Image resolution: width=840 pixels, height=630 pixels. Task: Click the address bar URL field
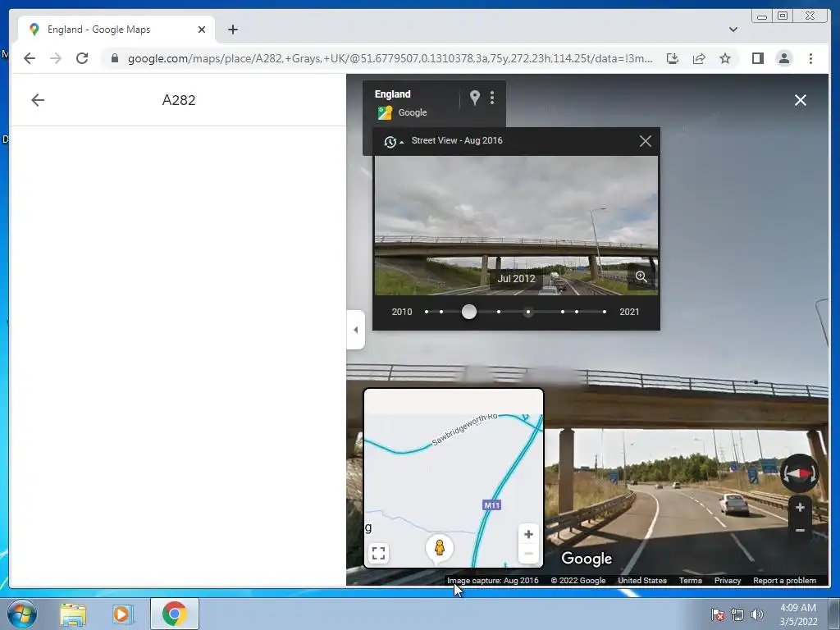390,58
